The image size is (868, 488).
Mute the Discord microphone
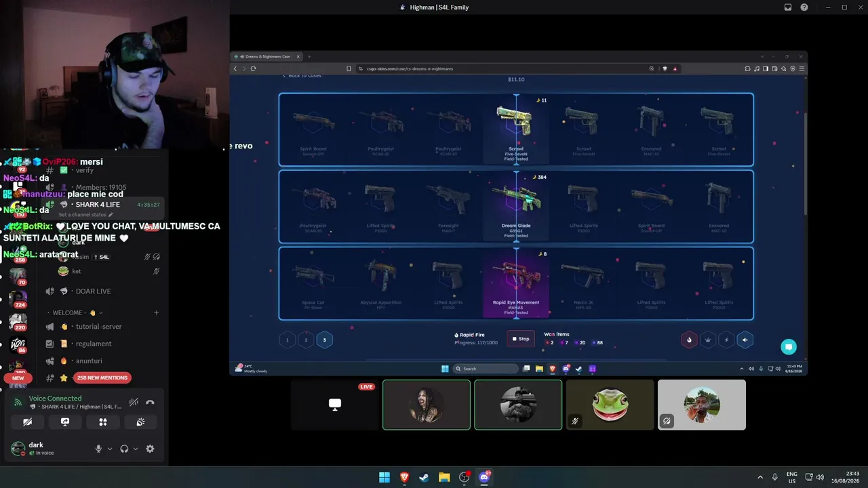(98, 449)
